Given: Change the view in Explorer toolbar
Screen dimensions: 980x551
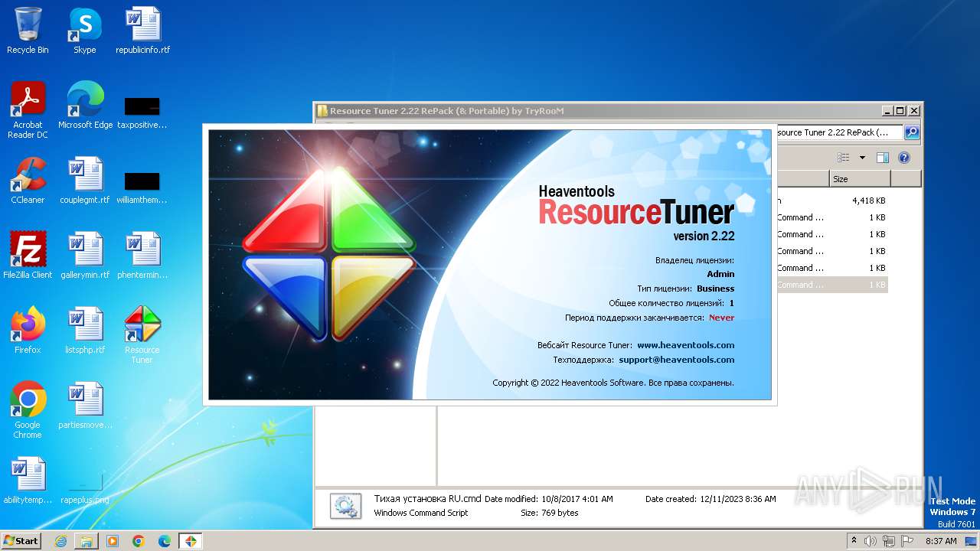Looking at the screenshot, I should click(844, 158).
